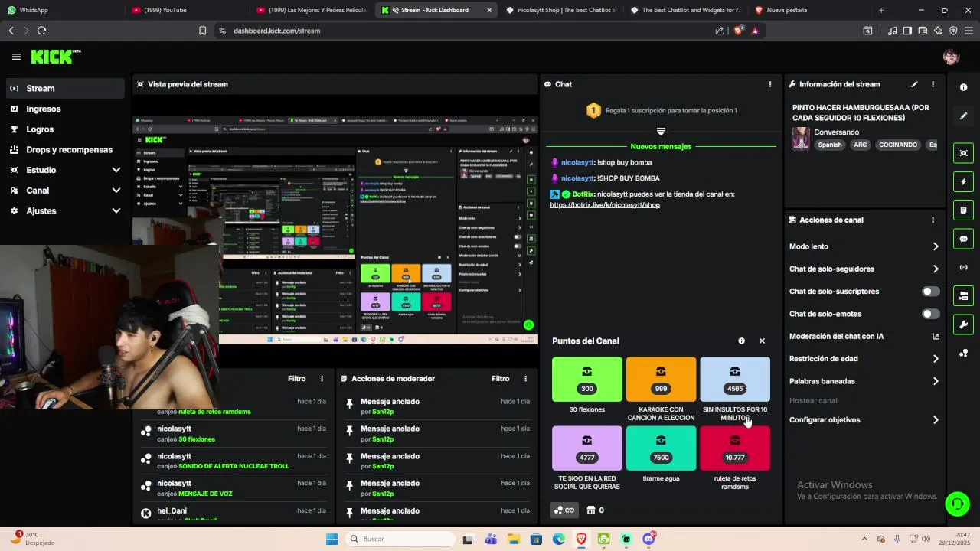Click the COCINANDO stream tag
980x551 pixels.
pos(898,145)
